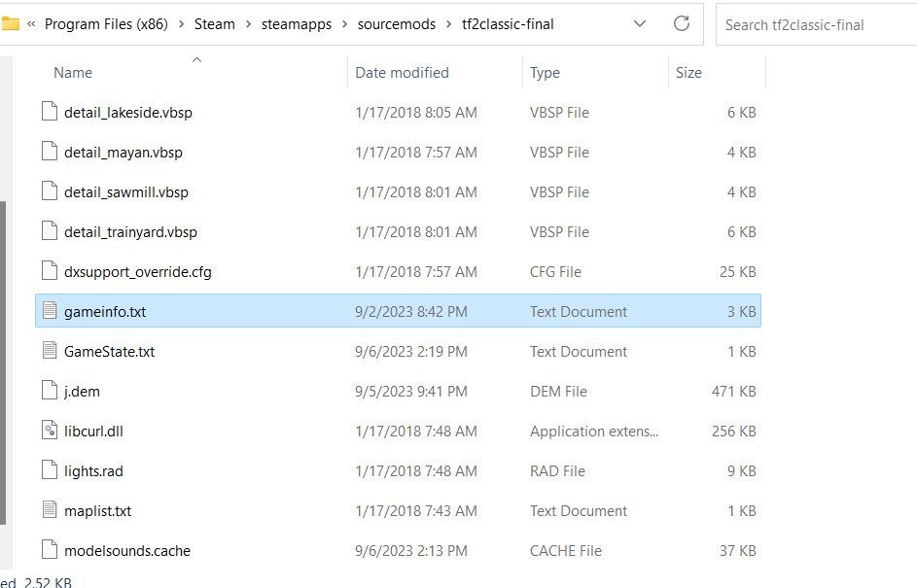Click the 1/17/2018 7:43 AM date of maplist.txt

(x=416, y=511)
